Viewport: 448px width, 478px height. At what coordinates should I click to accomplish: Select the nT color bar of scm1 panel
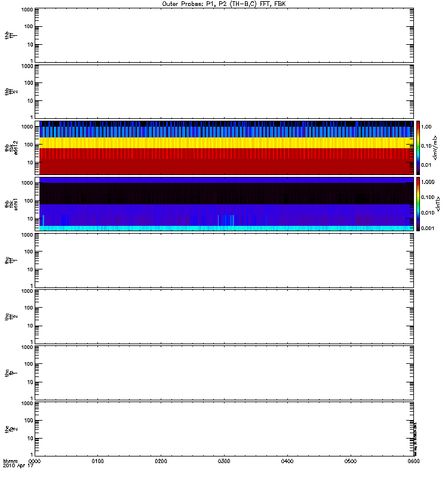point(418,204)
